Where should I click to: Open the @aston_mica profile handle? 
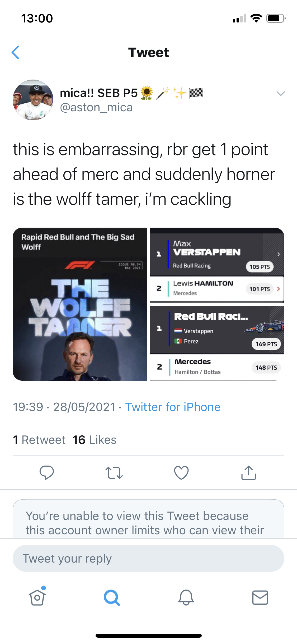tap(96, 108)
